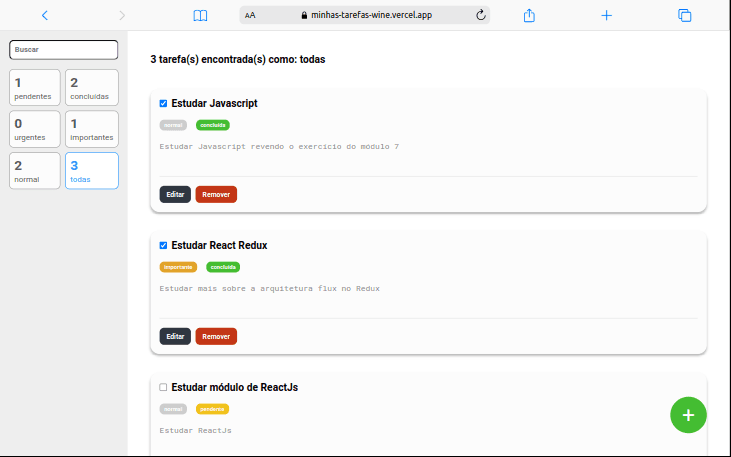Click the normal tag on módulo de ReactJs

coord(173,409)
